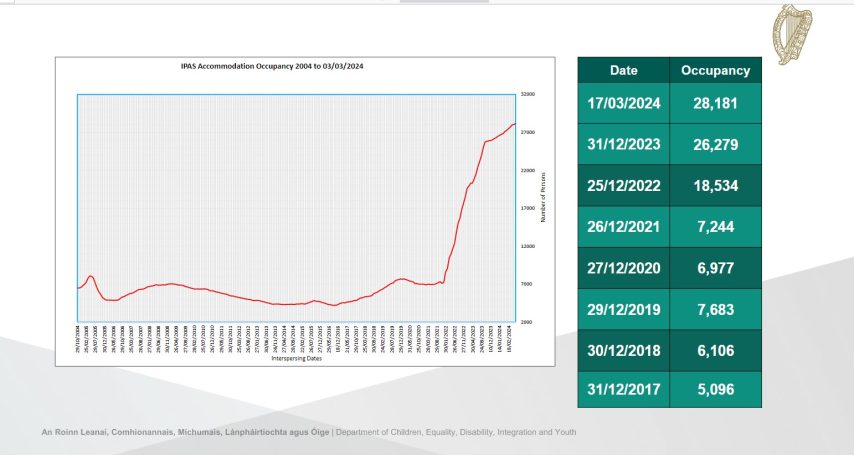The width and height of the screenshot is (854, 455).
Task: Select the 18,534 occupancy value
Action: (x=715, y=185)
